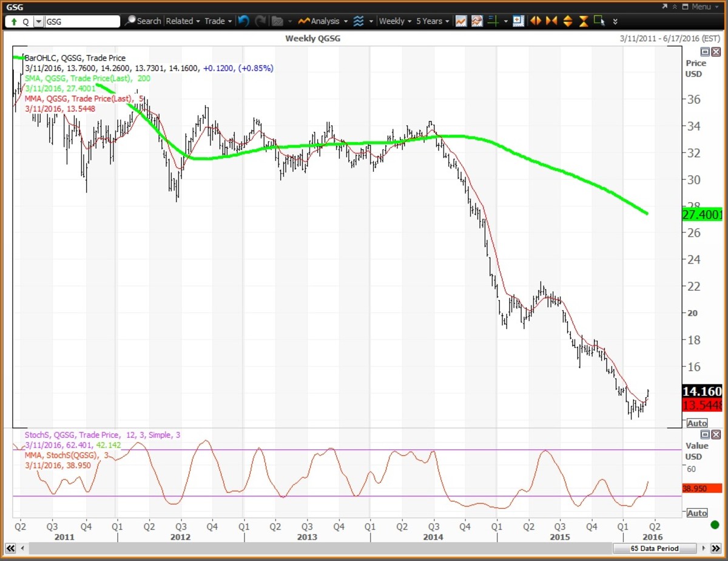Click the Menu button in title bar
This screenshot has width=728, height=561.
tap(697, 7)
